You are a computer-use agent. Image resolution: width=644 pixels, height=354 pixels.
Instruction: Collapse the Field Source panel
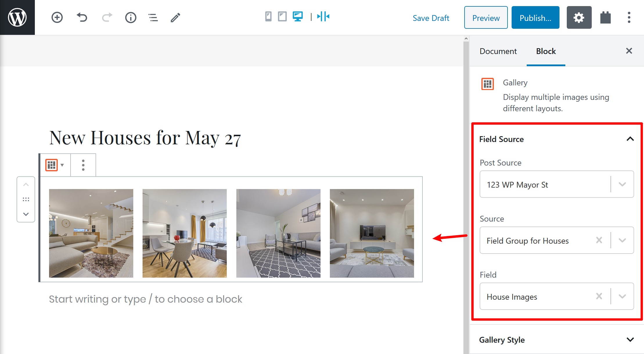(x=630, y=139)
